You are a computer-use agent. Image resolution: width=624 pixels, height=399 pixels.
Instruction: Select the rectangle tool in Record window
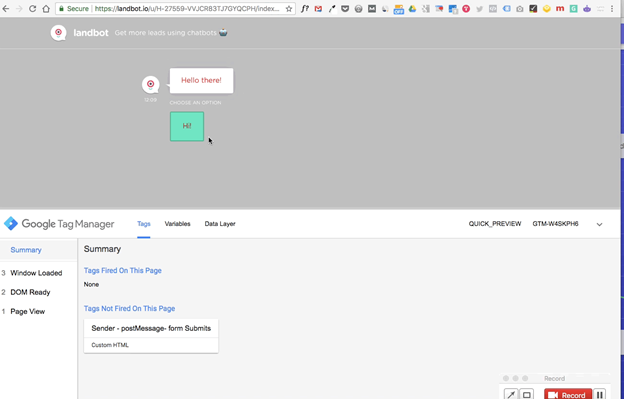(x=526, y=395)
